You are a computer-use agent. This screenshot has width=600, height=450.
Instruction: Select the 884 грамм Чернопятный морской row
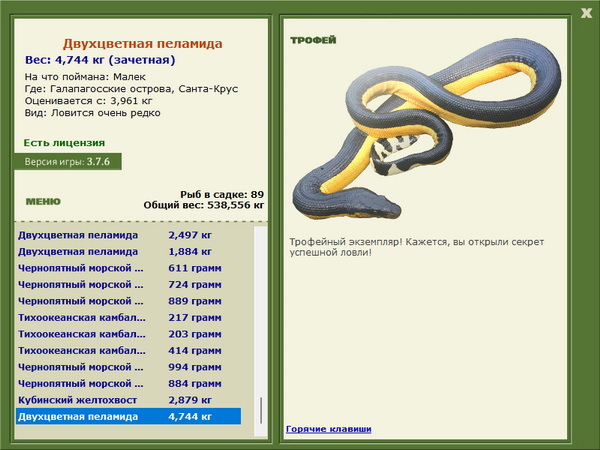[129, 383]
